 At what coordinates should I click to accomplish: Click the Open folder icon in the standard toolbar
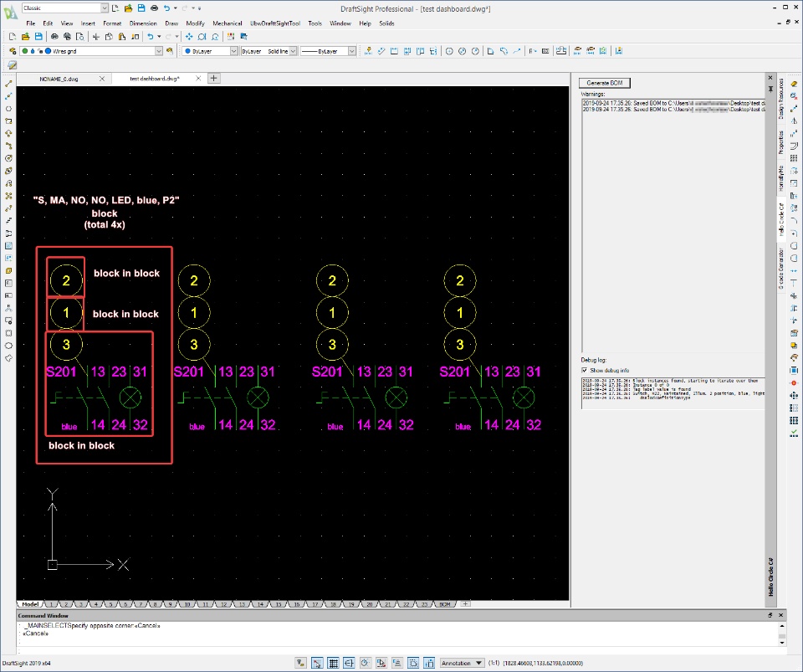[x=26, y=37]
